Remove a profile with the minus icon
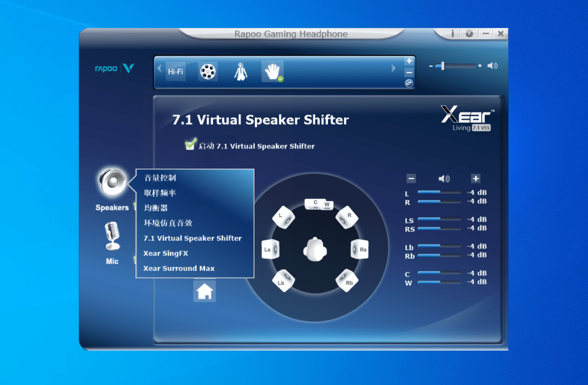The image size is (588, 385). click(x=409, y=72)
